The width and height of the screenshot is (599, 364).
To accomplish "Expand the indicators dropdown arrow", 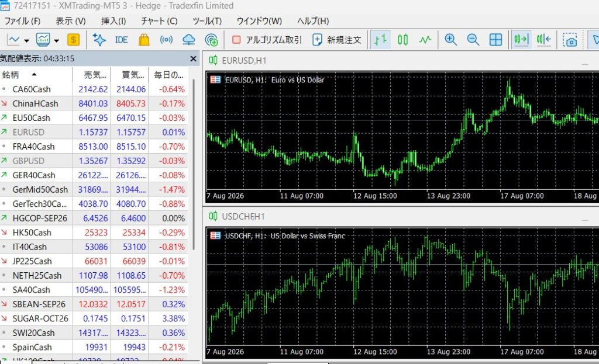I will click(57, 40).
